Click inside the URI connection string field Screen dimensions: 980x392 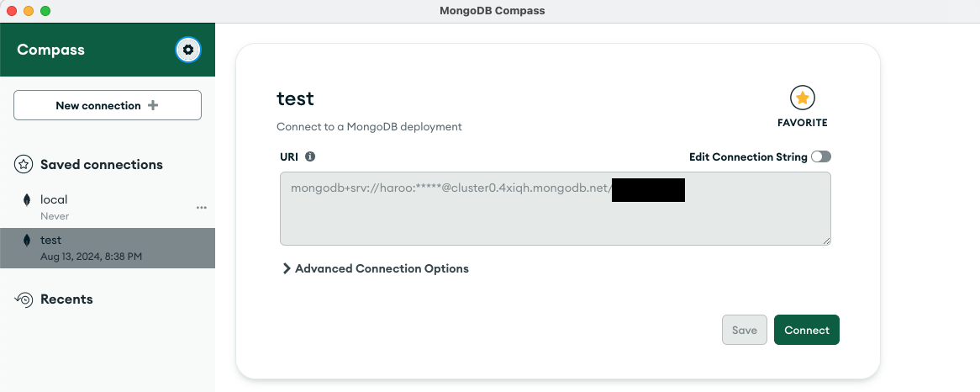(x=555, y=209)
